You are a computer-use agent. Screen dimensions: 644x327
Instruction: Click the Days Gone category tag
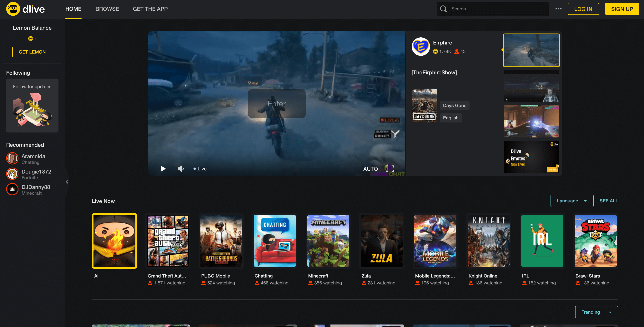pyautogui.click(x=455, y=105)
